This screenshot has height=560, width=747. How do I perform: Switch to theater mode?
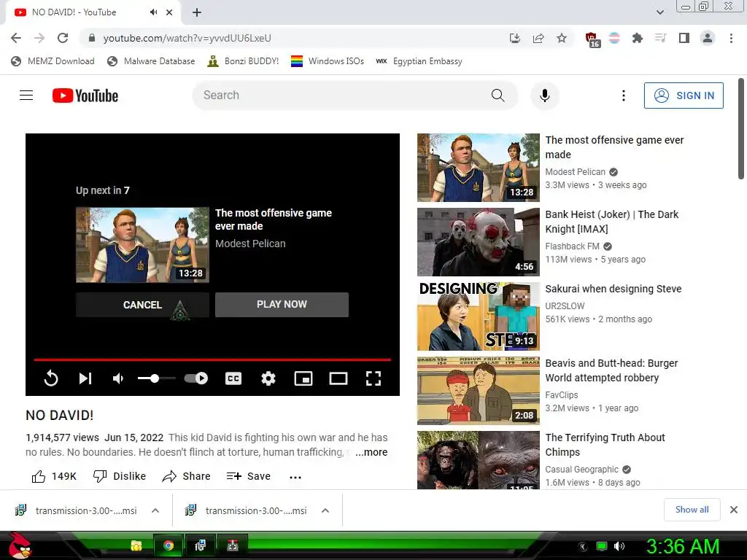338,378
